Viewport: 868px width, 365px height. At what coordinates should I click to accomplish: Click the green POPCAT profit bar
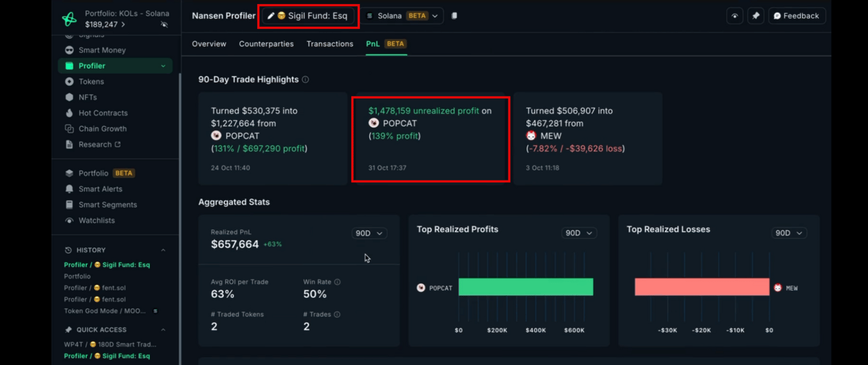point(526,287)
